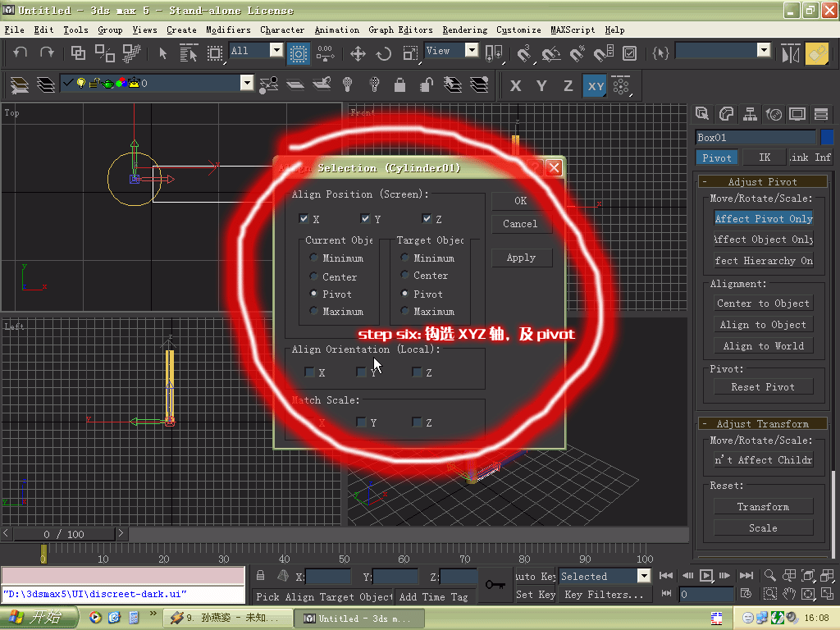
Task: Activate the Pan hand viewport tool
Action: coord(789,594)
